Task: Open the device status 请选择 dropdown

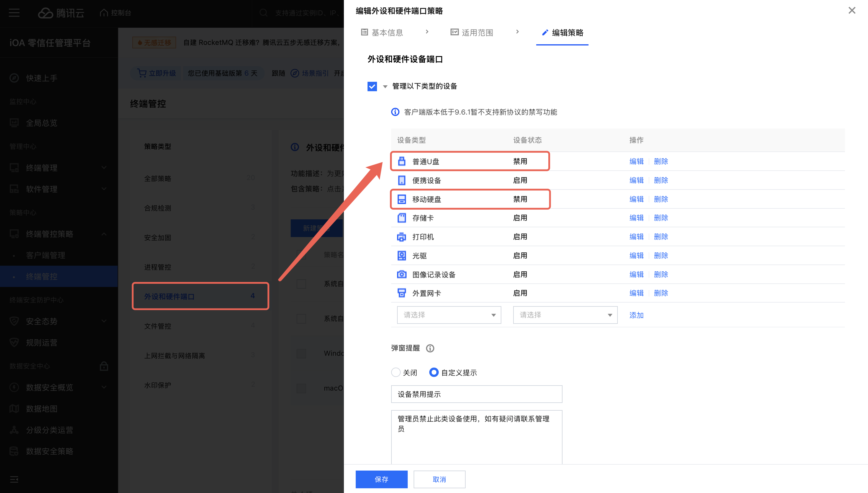Action: pos(565,315)
